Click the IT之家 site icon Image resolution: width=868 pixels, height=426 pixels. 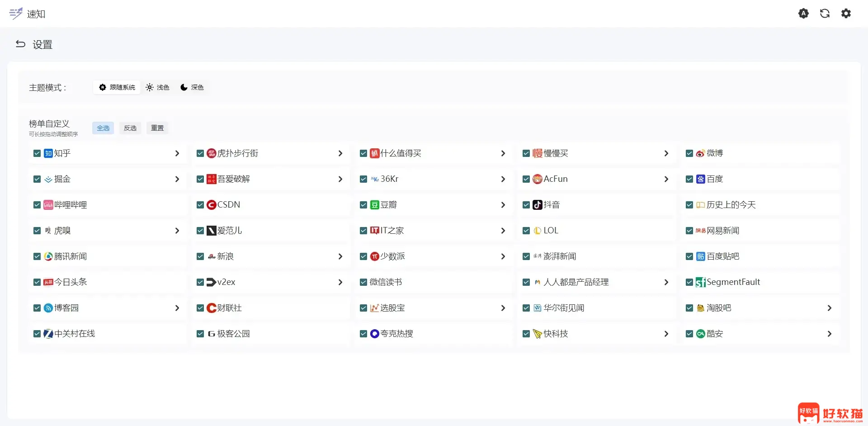pos(374,231)
